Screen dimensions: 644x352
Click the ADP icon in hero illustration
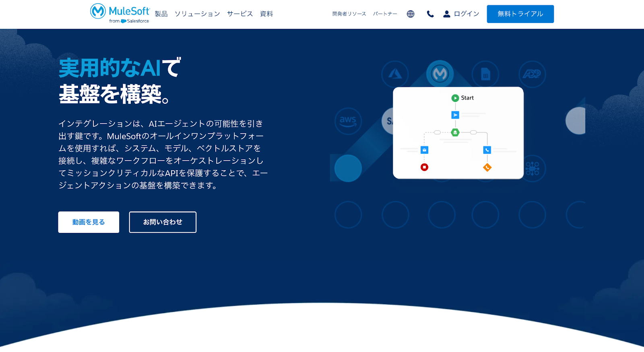(x=532, y=74)
